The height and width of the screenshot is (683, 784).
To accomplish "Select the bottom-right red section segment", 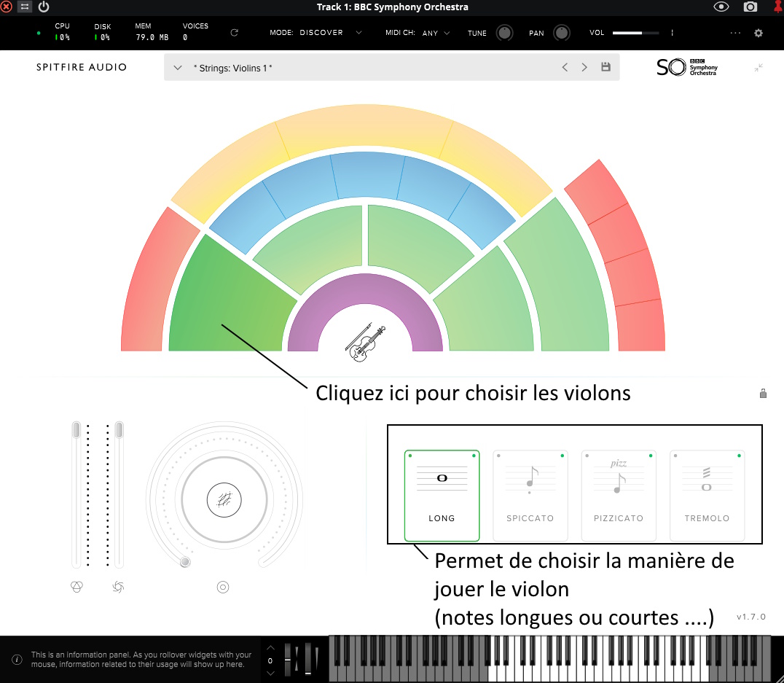I will coord(640,328).
